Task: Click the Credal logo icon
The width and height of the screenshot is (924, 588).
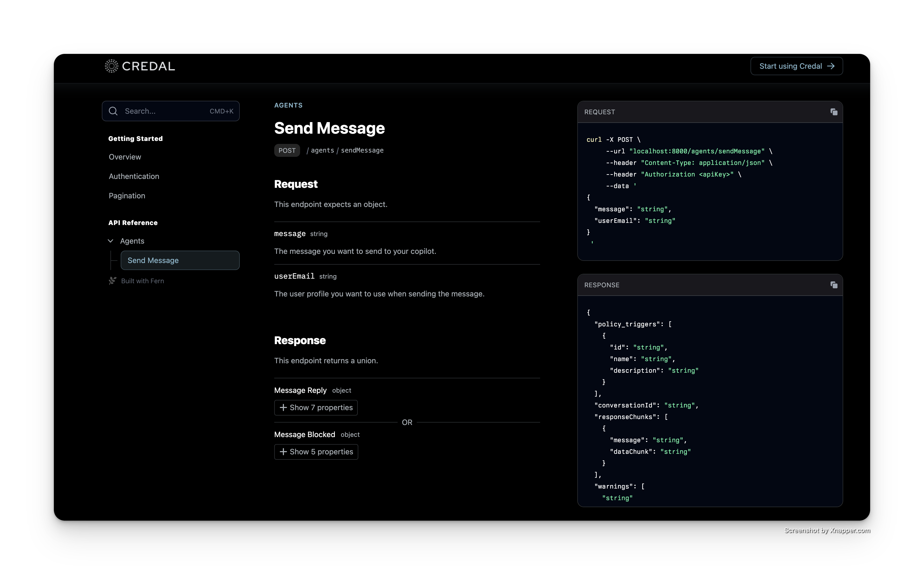Action: pos(111,66)
